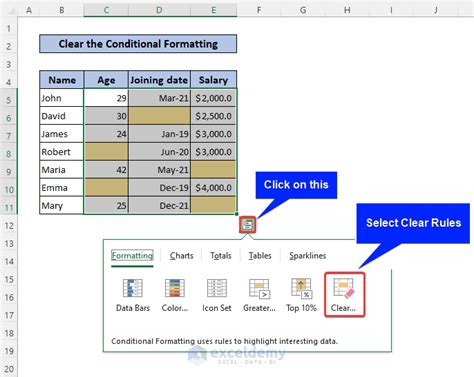
Task: Open the Quick Analysis button below the table
Action: [x=247, y=225]
